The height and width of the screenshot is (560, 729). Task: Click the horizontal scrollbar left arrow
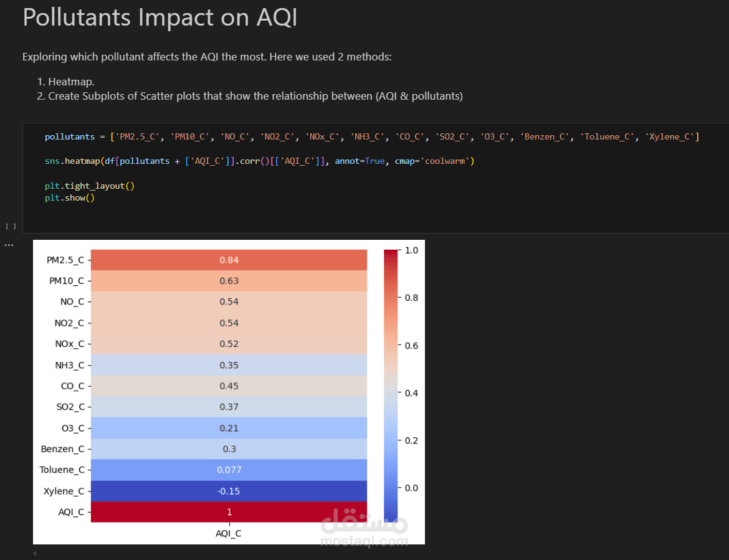point(35,553)
